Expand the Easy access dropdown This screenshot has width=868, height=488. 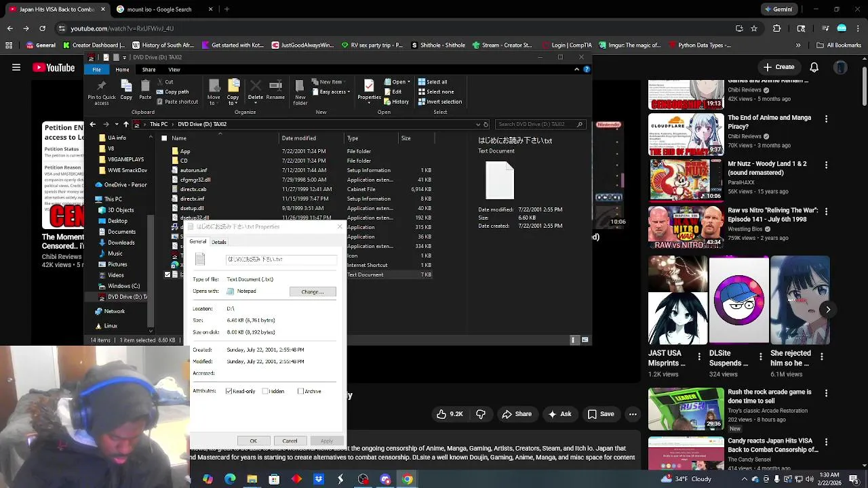pyautogui.click(x=331, y=91)
